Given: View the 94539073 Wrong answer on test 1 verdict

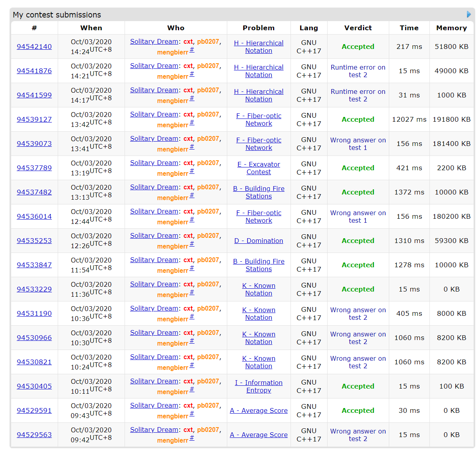Looking at the screenshot, I should 358,144.
